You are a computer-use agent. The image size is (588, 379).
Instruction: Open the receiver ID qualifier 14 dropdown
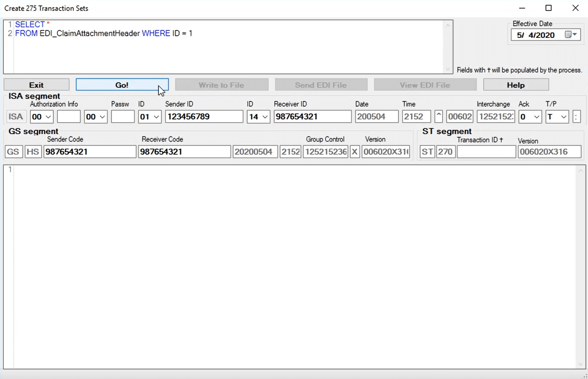pyautogui.click(x=265, y=117)
